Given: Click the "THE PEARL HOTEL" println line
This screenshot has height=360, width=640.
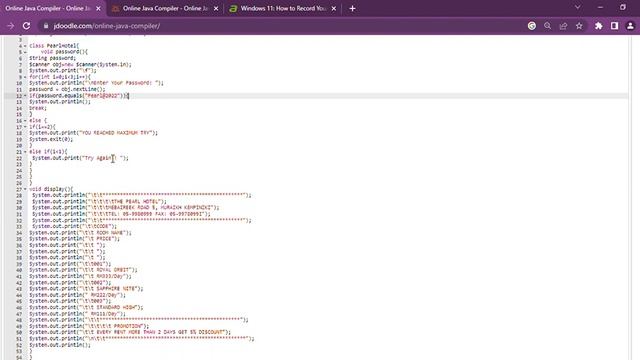Looking at the screenshot, I should [99, 202].
